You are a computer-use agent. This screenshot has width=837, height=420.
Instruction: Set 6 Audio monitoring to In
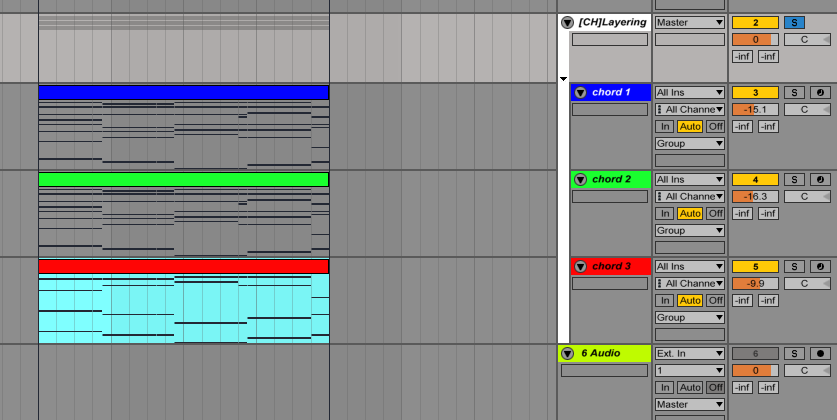[665, 387]
